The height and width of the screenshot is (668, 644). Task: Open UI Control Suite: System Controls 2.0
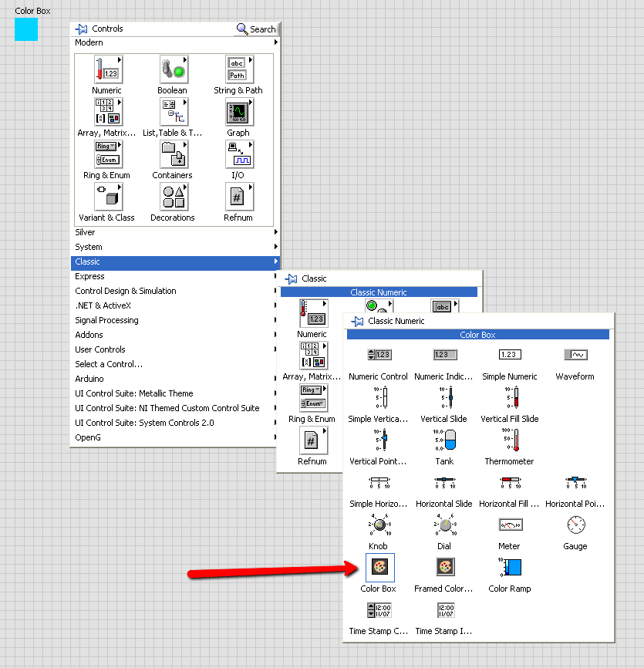point(174,423)
